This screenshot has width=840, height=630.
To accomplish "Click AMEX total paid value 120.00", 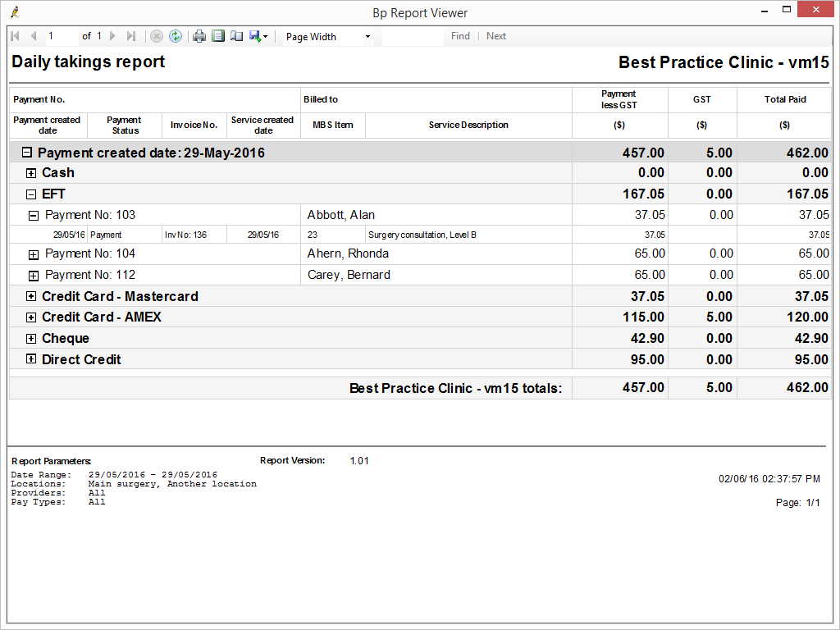I will 807,317.
